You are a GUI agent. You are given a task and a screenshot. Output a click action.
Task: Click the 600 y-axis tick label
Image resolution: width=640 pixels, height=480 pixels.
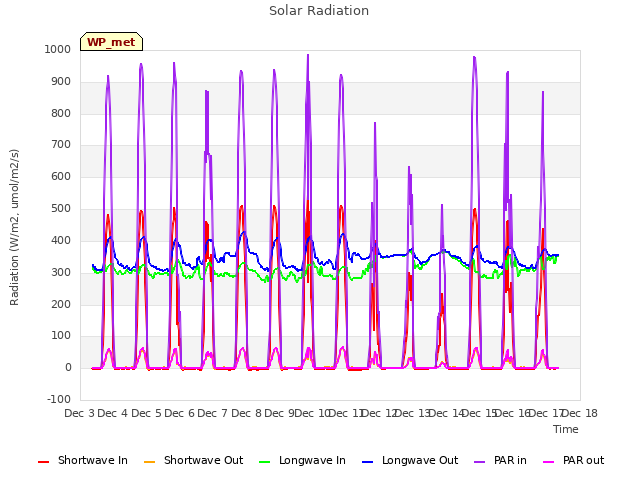point(61,176)
